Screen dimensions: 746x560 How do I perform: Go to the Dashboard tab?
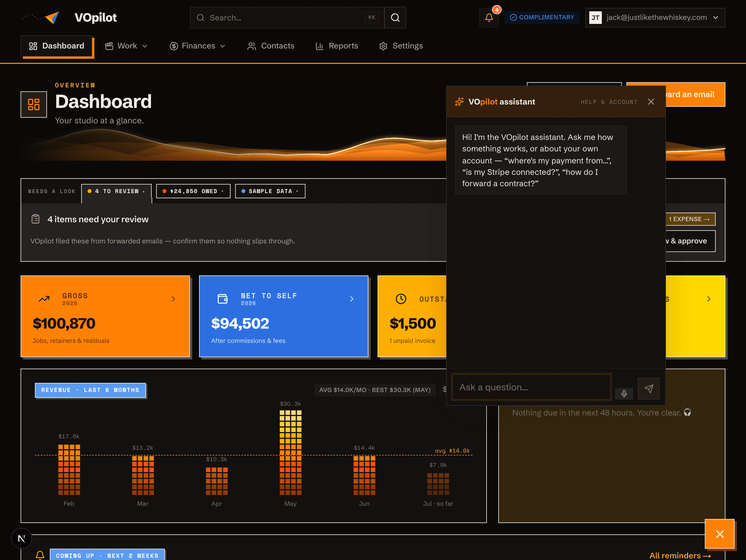point(57,46)
